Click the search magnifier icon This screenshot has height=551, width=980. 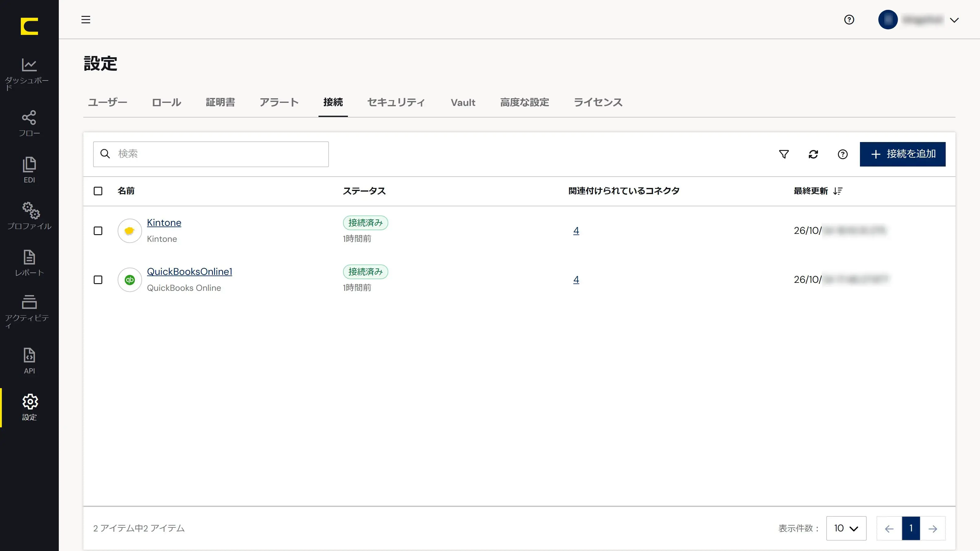(105, 154)
